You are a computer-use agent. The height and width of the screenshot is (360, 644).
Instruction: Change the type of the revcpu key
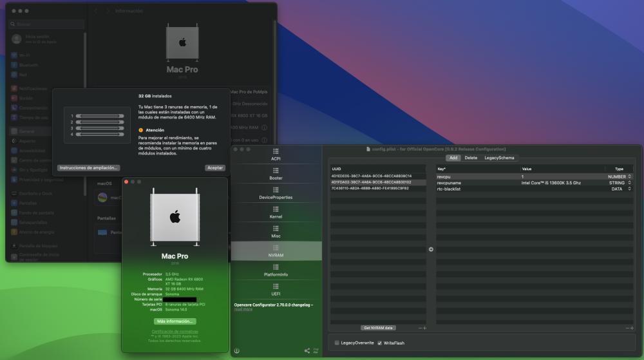point(620,176)
